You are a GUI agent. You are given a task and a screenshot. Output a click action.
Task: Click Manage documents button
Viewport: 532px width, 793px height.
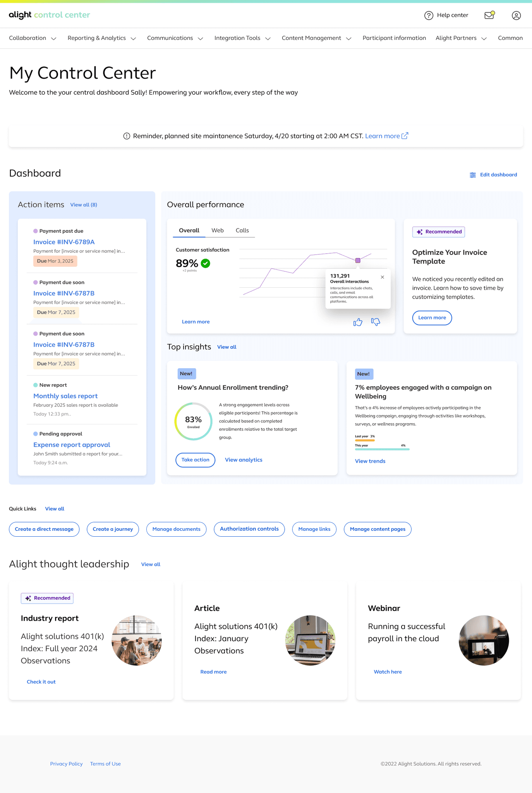pyautogui.click(x=176, y=529)
